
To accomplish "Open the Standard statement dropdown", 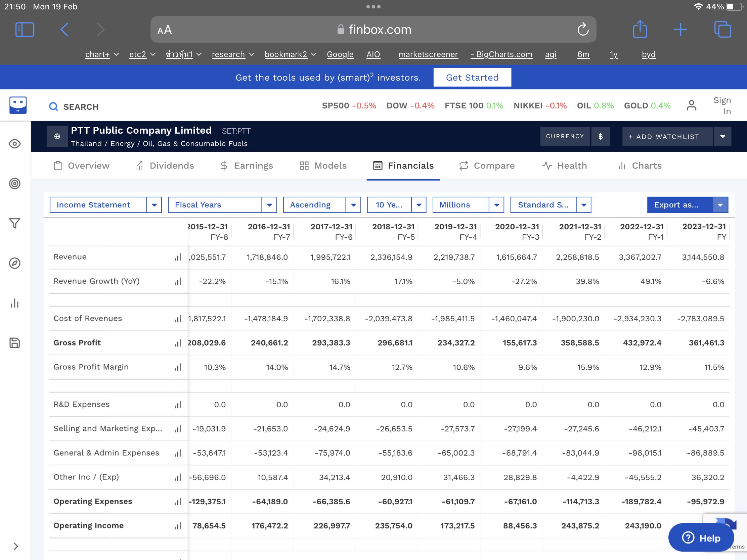I will (x=551, y=205).
